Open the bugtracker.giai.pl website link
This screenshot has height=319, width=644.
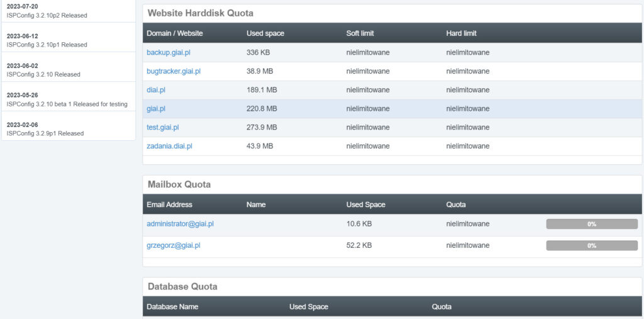174,71
